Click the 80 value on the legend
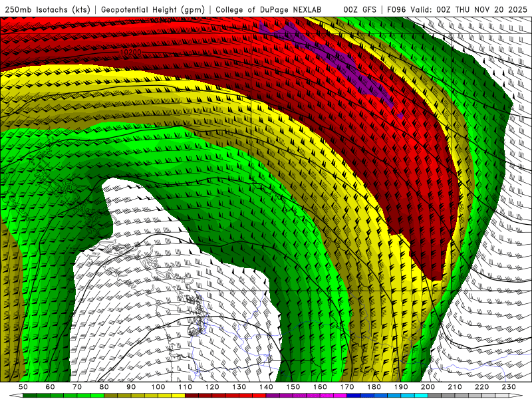Image resolution: width=532 pixels, height=399 pixels. point(104,387)
